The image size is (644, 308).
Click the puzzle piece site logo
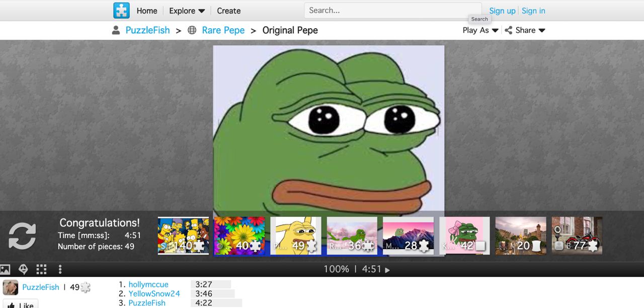point(121,11)
